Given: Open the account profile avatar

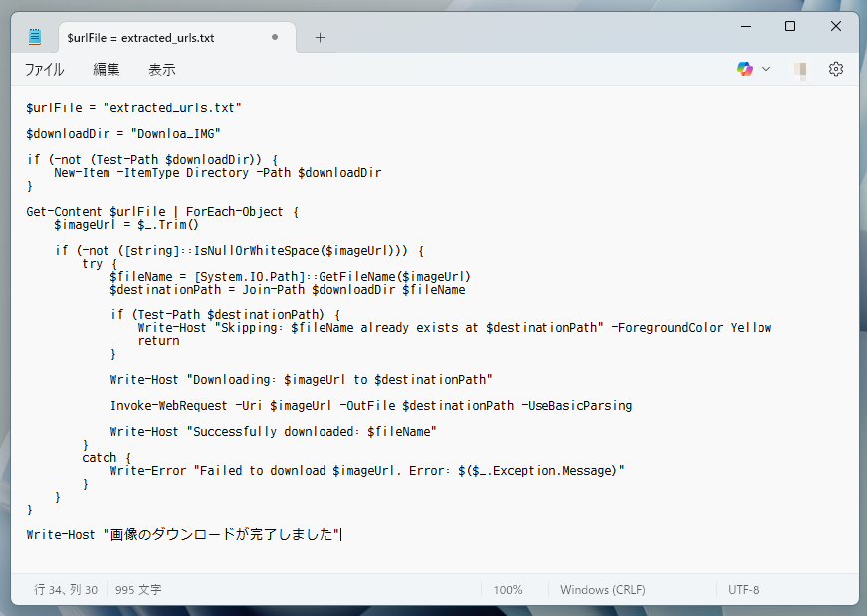Looking at the screenshot, I should tap(800, 69).
